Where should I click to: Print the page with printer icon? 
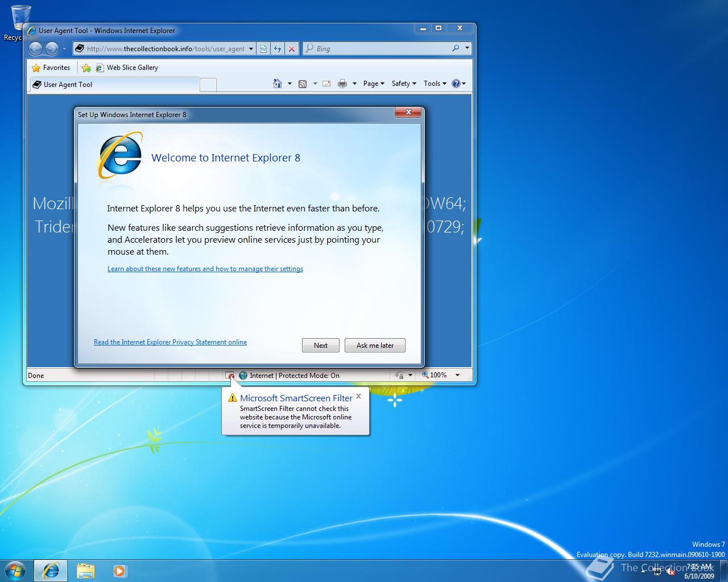(342, 84)
